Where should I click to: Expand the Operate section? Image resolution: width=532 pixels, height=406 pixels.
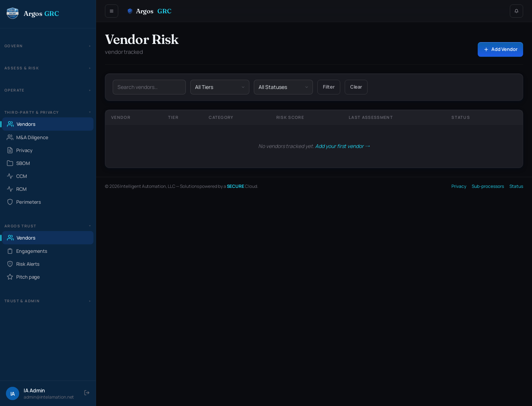click(48, 90)
